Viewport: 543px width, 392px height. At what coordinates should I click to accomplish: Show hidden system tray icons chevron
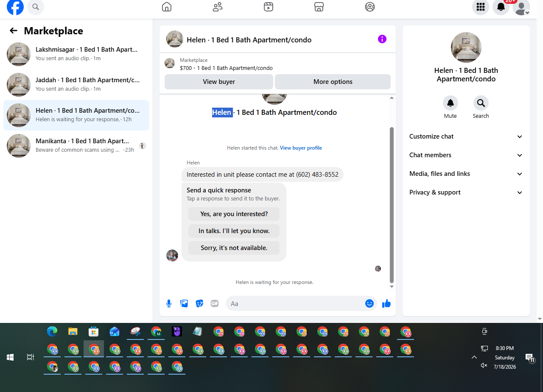pyautogui.click(x=474, y=357)
